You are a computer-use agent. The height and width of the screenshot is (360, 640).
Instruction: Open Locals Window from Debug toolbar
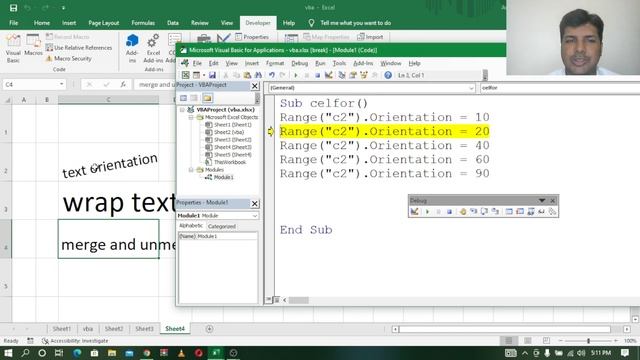tap(509, 211)
